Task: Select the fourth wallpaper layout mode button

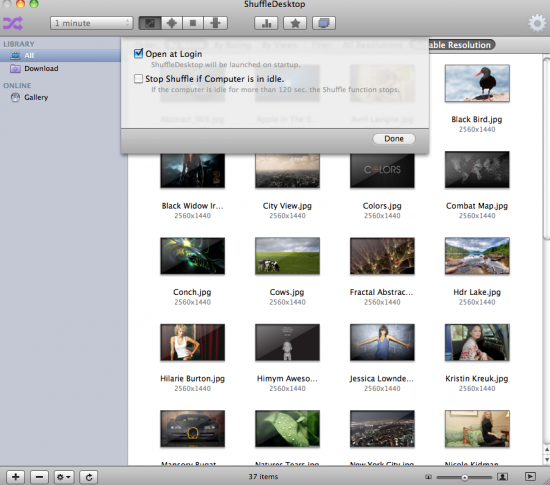Action: point(215,23)
